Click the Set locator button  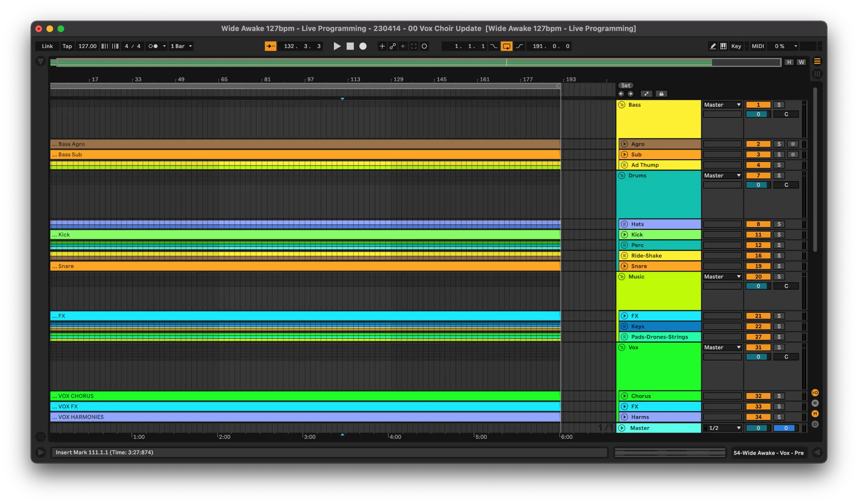tap(625, 86)
